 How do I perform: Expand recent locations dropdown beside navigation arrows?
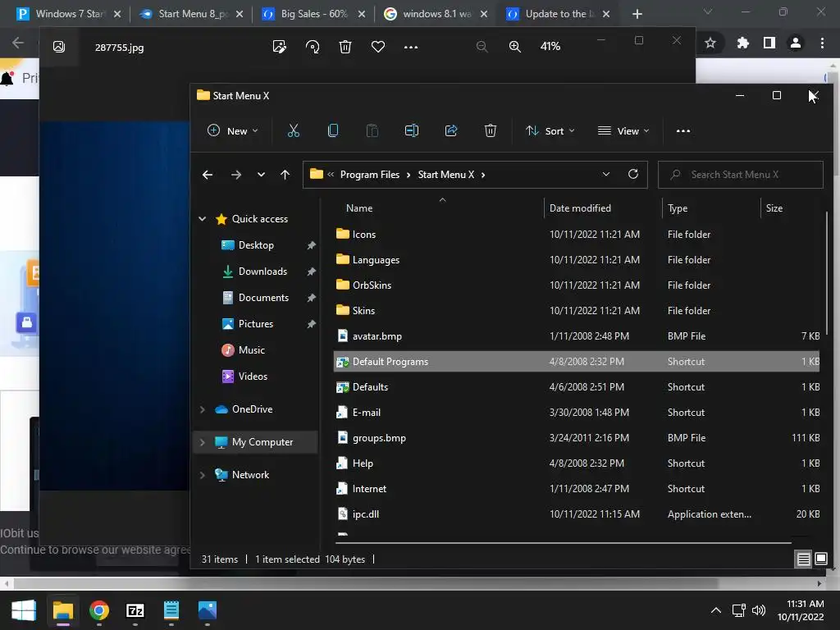tap(261, 175)
